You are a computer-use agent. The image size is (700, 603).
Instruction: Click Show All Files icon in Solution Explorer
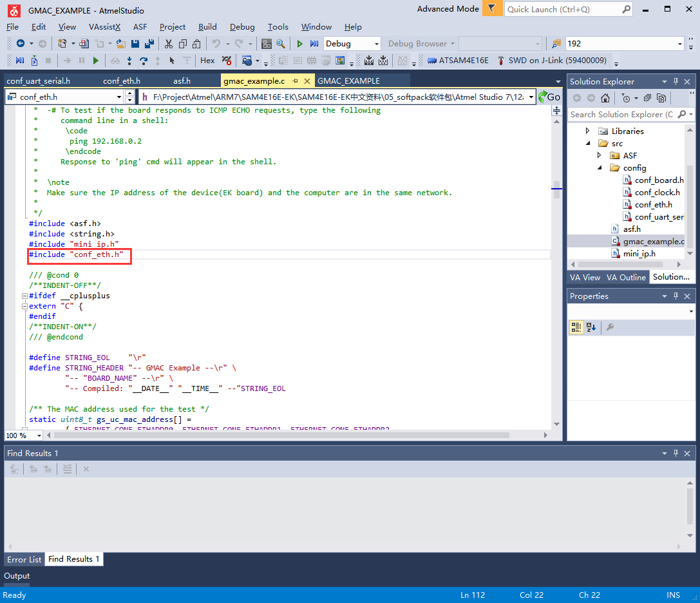pyautogui.click(x=661, y=98)
